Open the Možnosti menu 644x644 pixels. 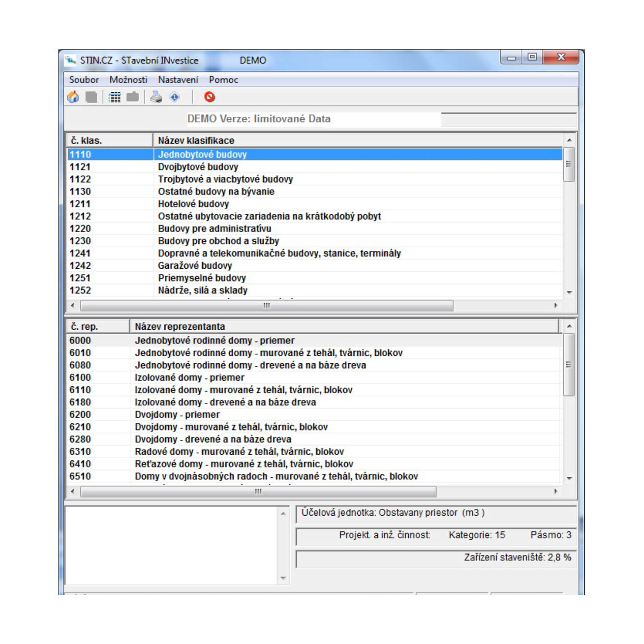point(128,80)
